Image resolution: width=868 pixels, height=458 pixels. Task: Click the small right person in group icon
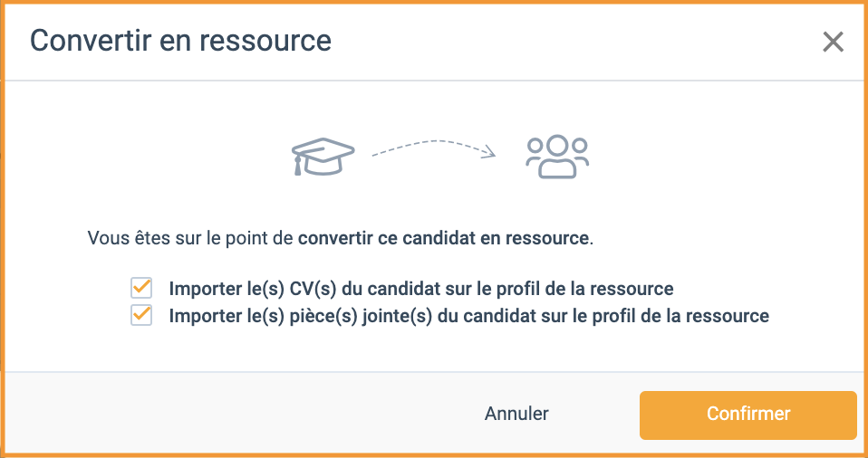click(x=580, y=153)
